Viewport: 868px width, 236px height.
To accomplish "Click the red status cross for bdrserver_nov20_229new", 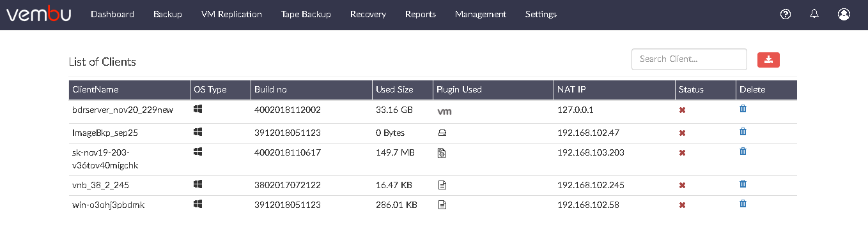I will 682,110.
